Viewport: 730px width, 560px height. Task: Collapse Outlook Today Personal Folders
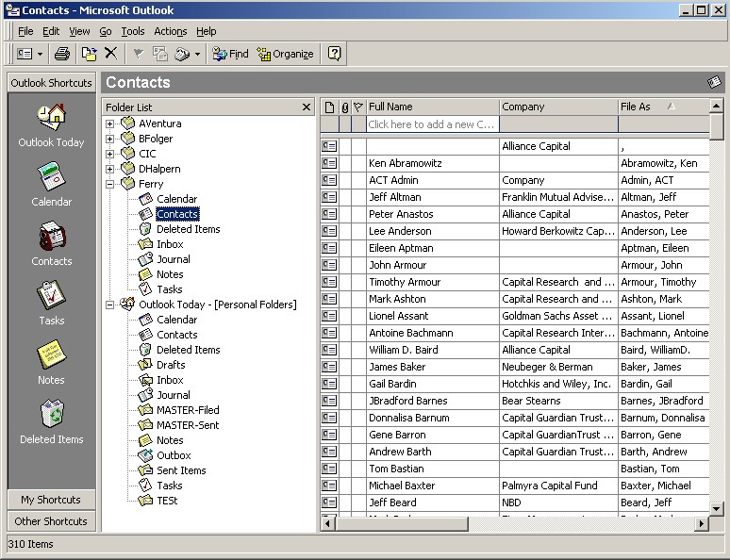coord(109,305)
